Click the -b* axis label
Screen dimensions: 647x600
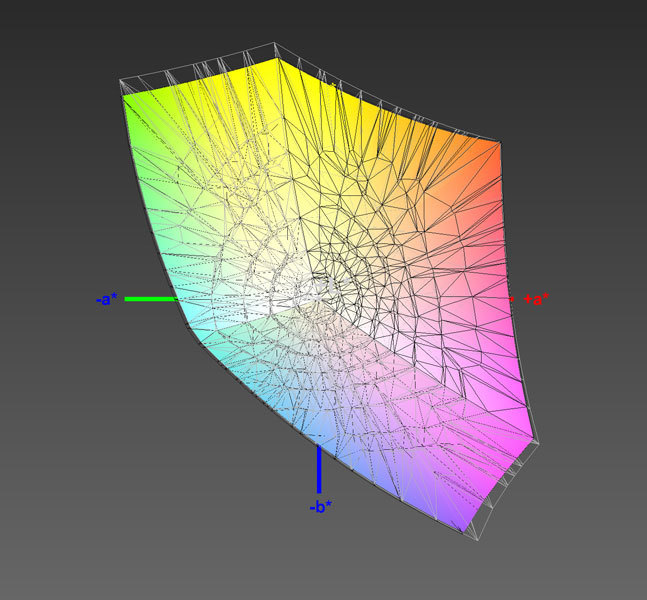(x=321, y=506)
